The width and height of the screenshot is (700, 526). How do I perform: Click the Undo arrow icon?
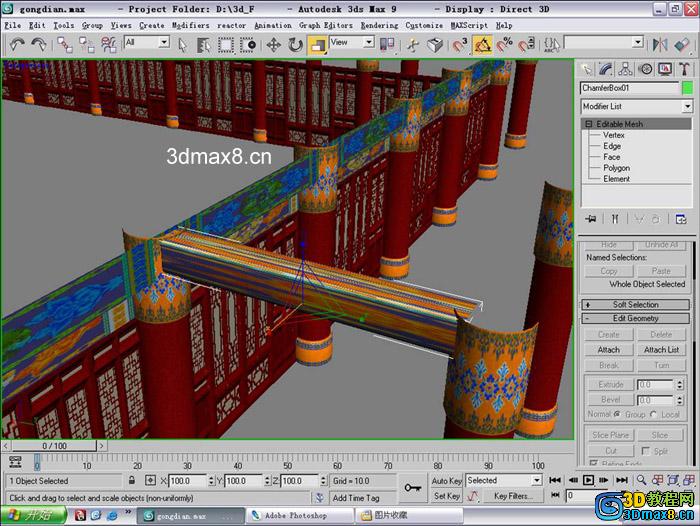point(17,44)
